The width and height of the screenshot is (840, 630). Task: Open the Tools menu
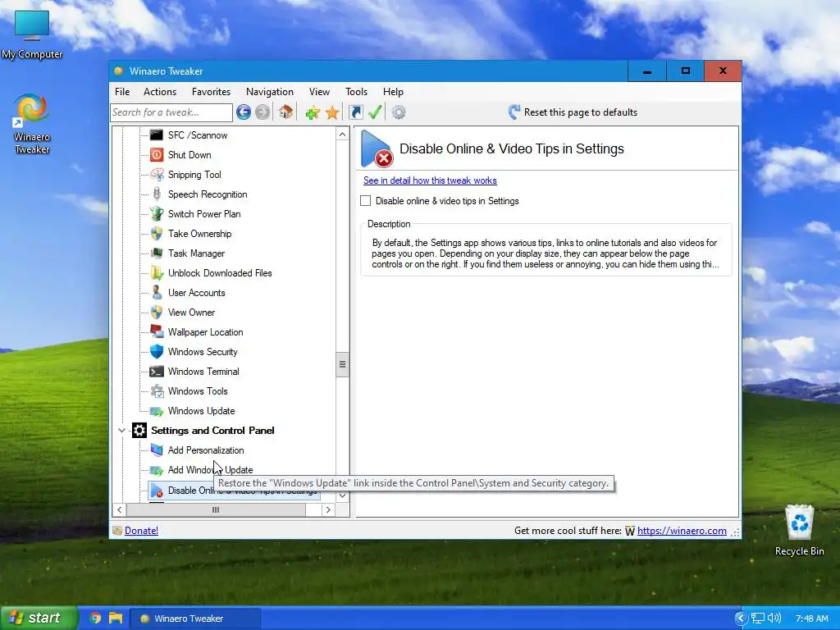coord(356,92)
